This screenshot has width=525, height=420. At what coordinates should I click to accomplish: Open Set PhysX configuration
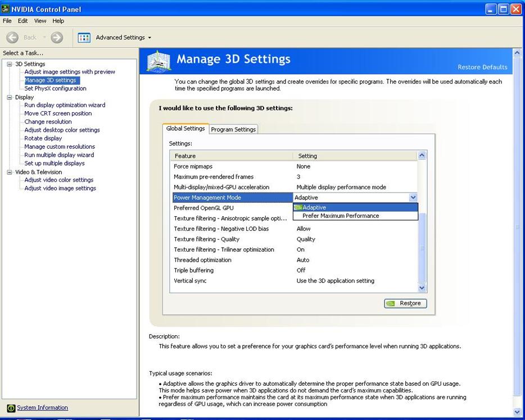point(55,89)
